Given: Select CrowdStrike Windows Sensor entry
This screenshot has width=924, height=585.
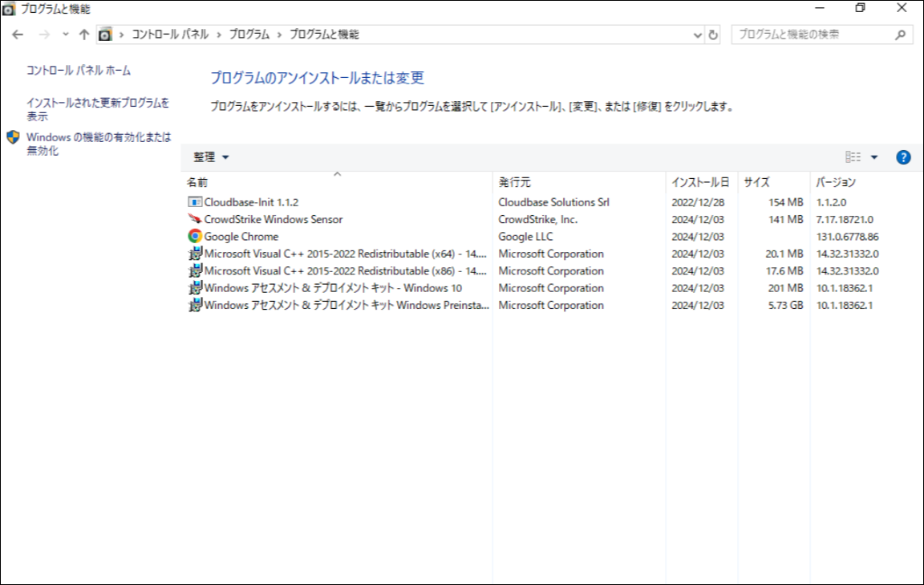Looking at the screenshot, I should [273, 219].
